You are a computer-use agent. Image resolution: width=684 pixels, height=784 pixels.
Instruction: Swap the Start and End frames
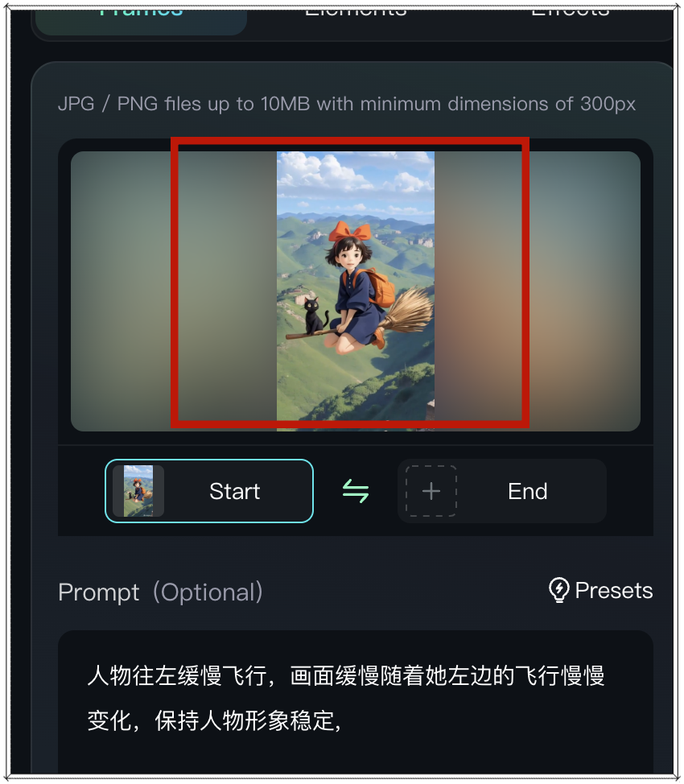356,491
